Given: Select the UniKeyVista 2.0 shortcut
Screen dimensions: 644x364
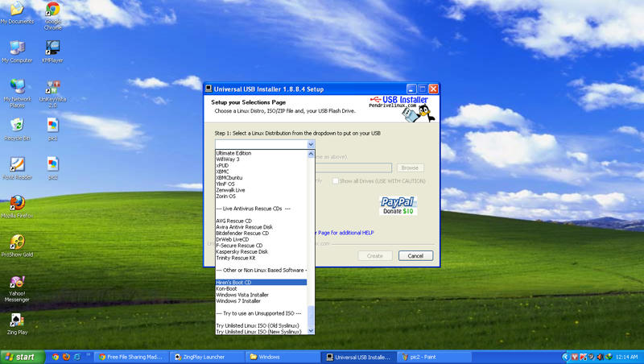Looking at the screenshot, I should click(52, 93).
